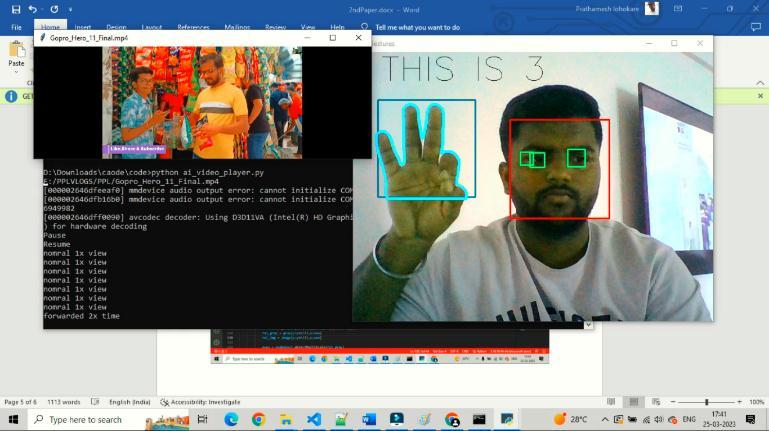
Task: Maximize the Gopro_Hero_11_Final.mp4 window
Action: (333, 38)
